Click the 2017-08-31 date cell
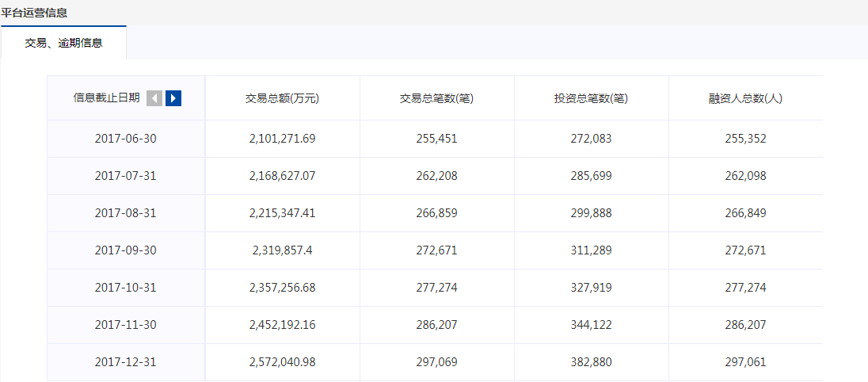868x382 pixels. pos(125,213)
